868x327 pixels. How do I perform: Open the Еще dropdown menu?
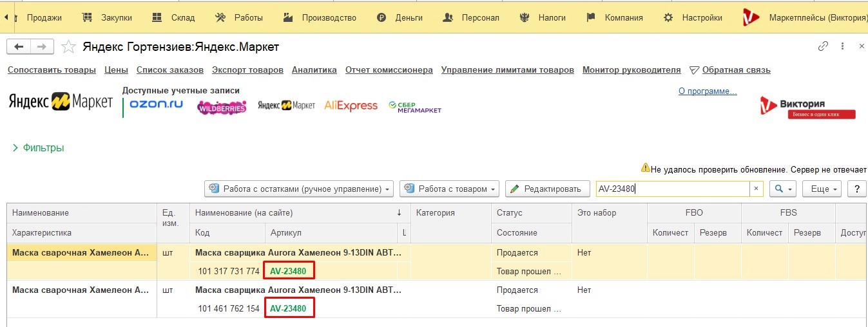822,189
